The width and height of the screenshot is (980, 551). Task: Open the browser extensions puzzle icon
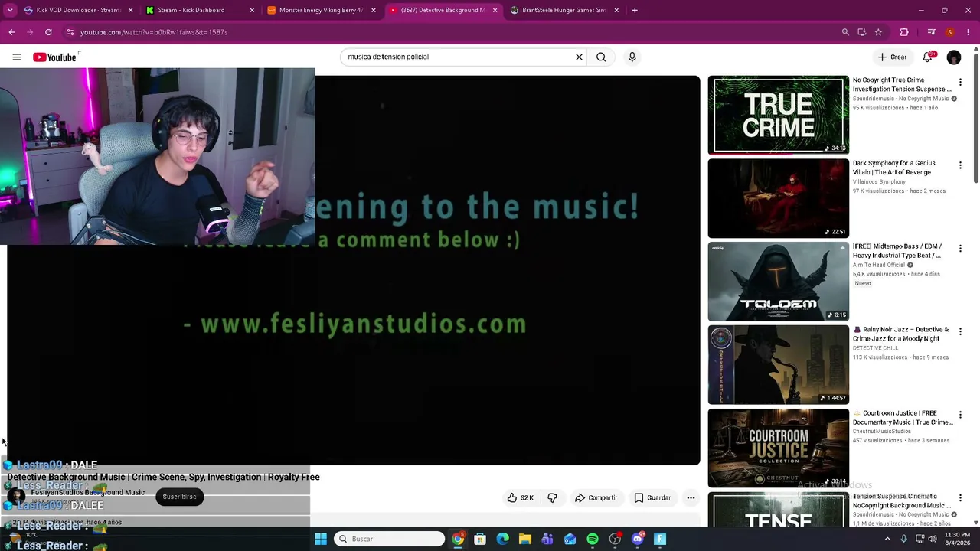pos(904,32)
